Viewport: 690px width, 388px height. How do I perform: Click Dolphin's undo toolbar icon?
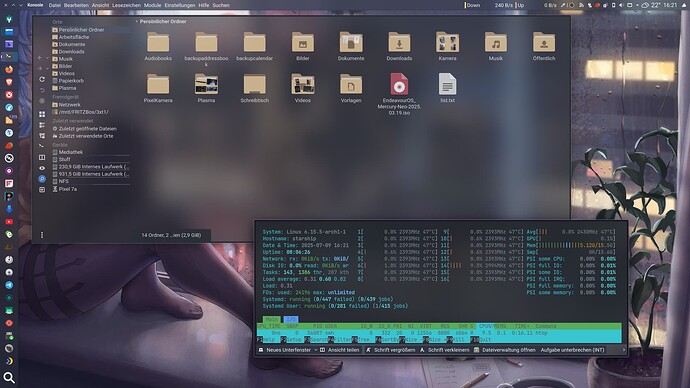tap(42, 90)
